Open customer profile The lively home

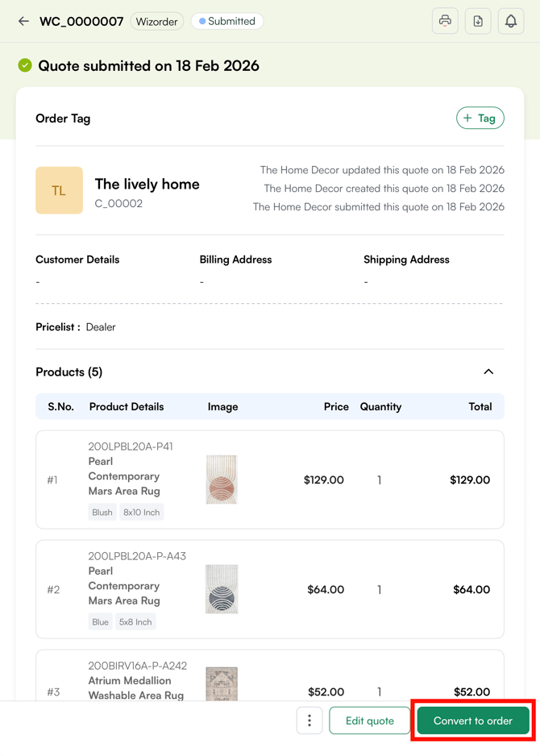(147, 184)
